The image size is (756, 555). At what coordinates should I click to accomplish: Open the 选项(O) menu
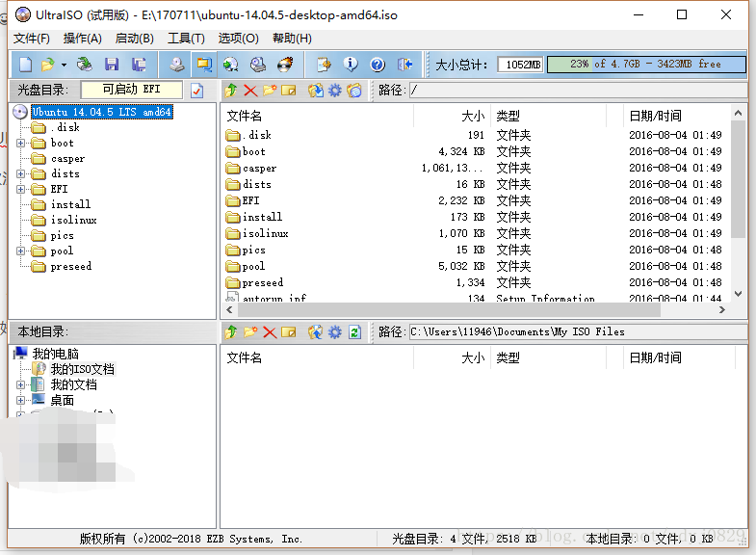point(238,39)
